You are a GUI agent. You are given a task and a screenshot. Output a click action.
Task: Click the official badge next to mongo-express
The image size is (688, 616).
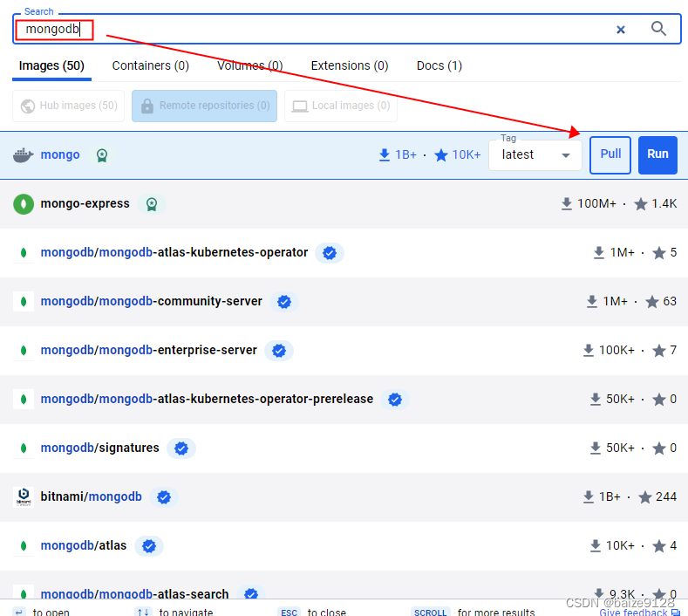(x=152, y=204)
